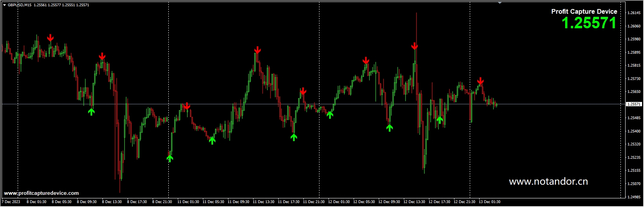Select the green buy arrow at 12 Dec 17:30
644x207 pixels.
tap(440, 120)
